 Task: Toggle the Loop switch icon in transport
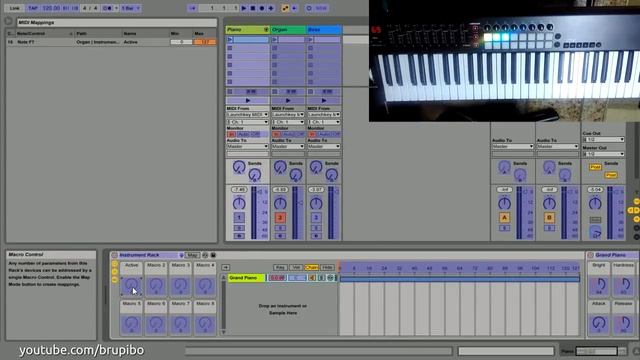click(309, 8)
